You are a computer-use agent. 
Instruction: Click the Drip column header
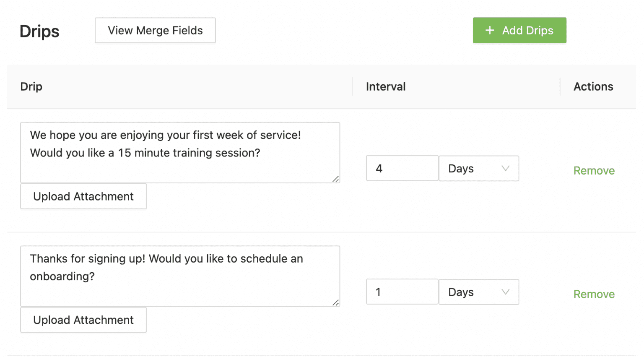[x=31, y=87]
